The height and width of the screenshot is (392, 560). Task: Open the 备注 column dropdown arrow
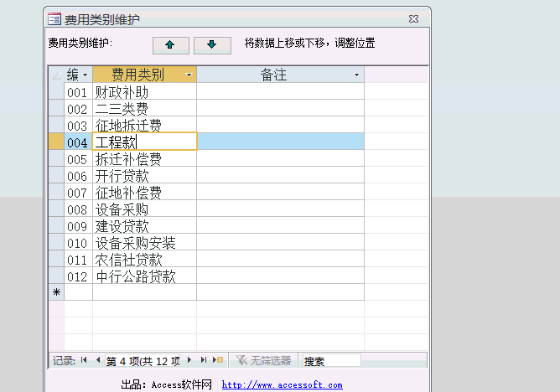pos(356,75)
